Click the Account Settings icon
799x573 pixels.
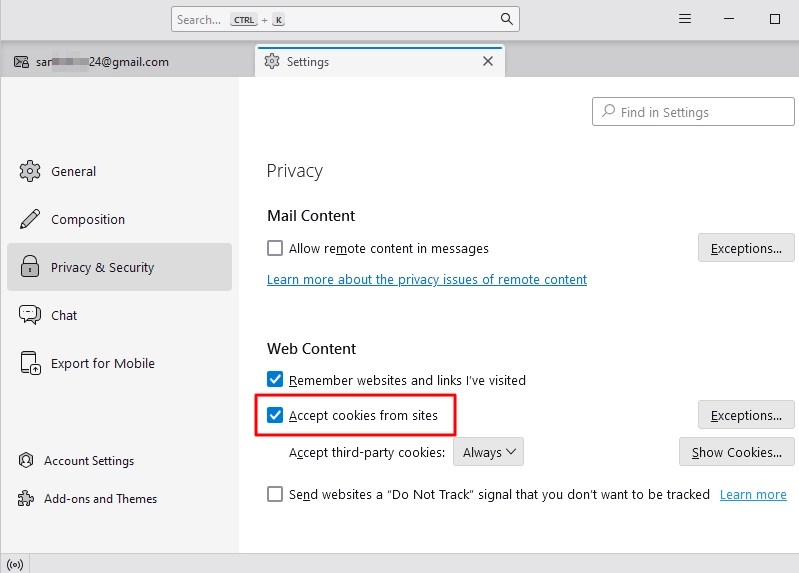click(x=26, y=460)
